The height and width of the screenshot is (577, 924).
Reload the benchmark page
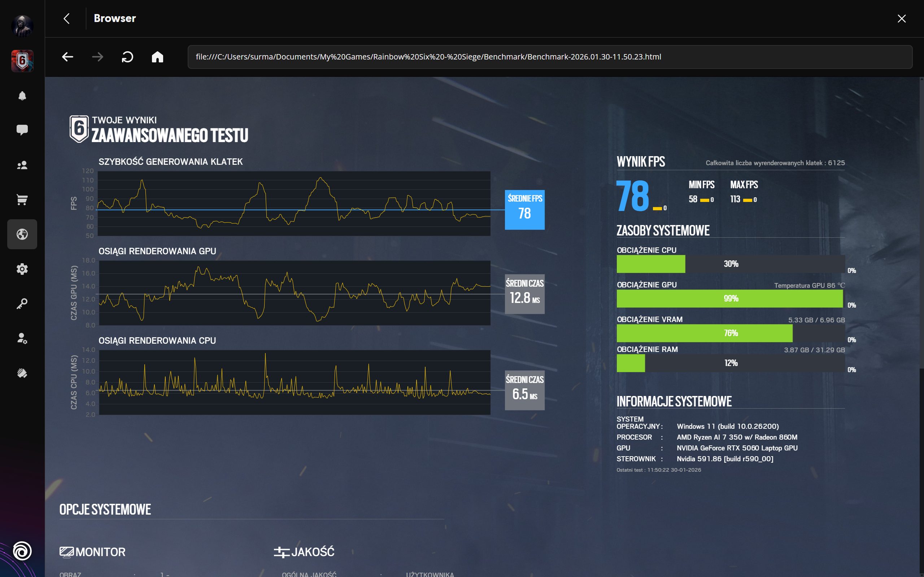pyautogui.click(x=127, y=57)
